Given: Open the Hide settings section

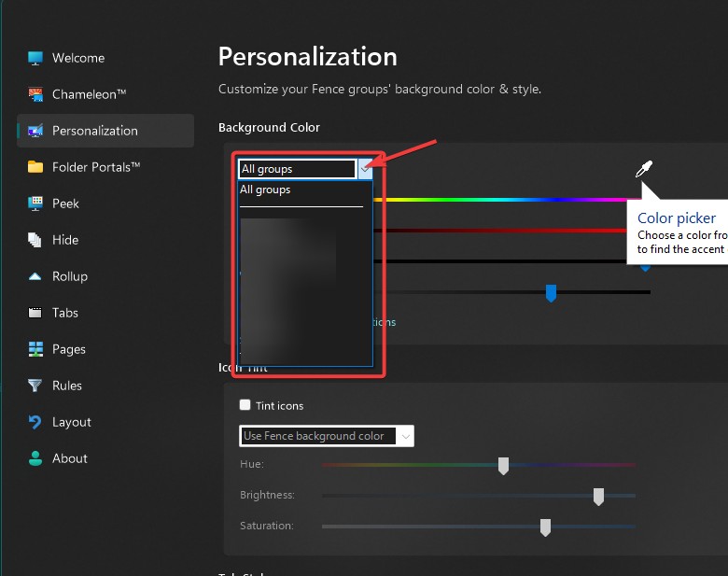Looking at the screenshot, I should click(x=65, y=240).
